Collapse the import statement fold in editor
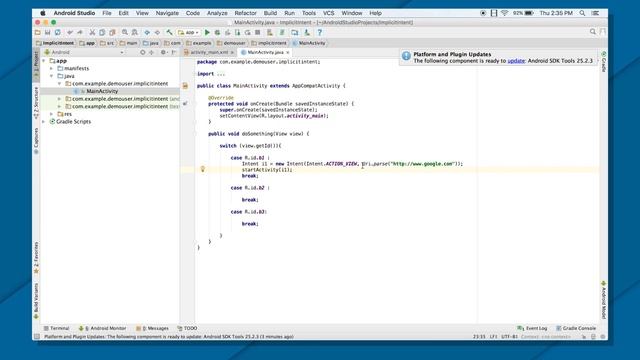The image size is (640, 360). click(194, 74)
